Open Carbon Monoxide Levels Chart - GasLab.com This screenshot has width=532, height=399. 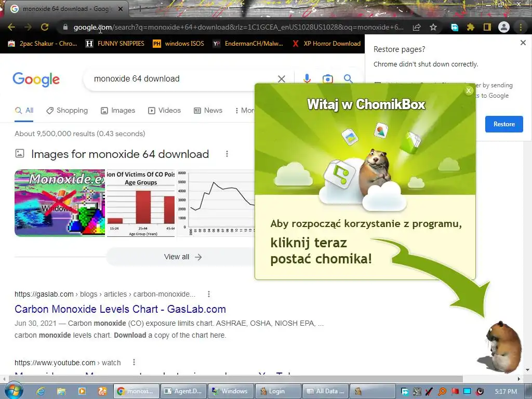[x=120, y=309]
